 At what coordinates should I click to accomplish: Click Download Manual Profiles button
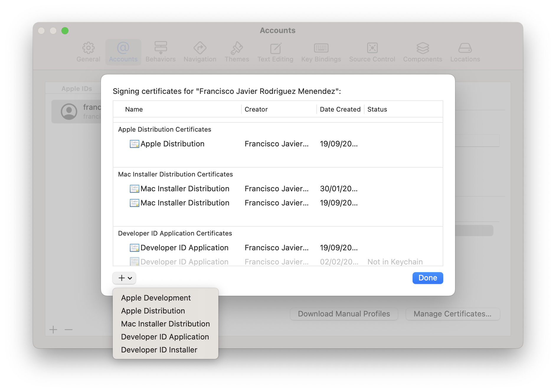(x=344, y=314)
